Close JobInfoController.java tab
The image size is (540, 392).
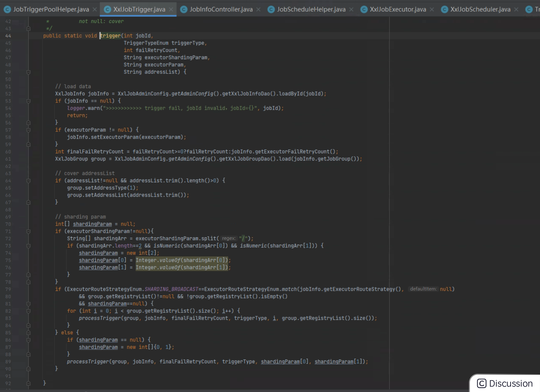coord(258,9)
